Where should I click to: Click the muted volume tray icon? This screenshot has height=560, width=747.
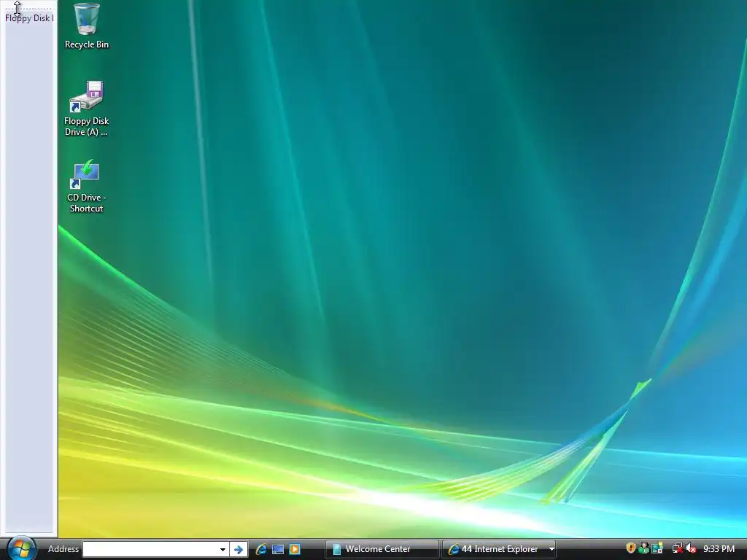click(691, 548)
